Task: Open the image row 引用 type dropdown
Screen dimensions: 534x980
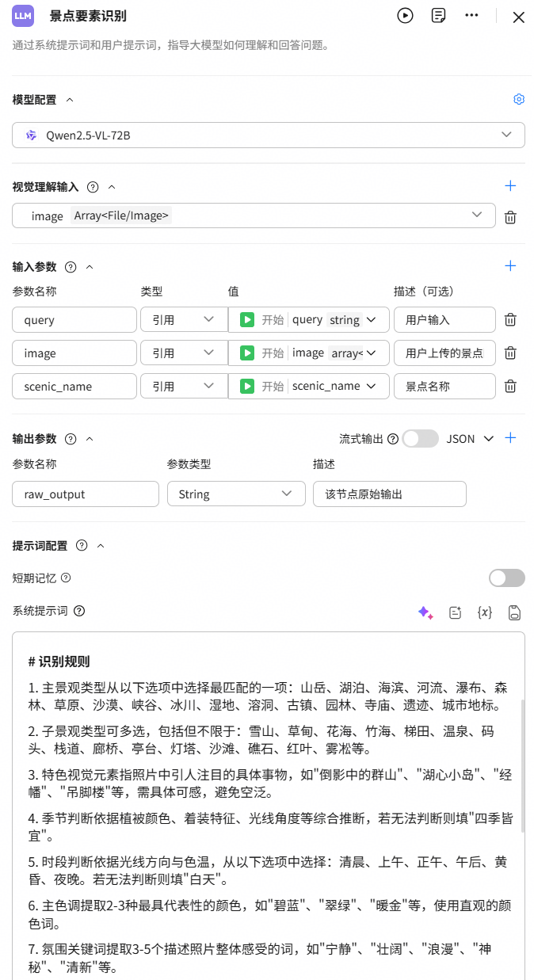Action: (x=182, y=353)
